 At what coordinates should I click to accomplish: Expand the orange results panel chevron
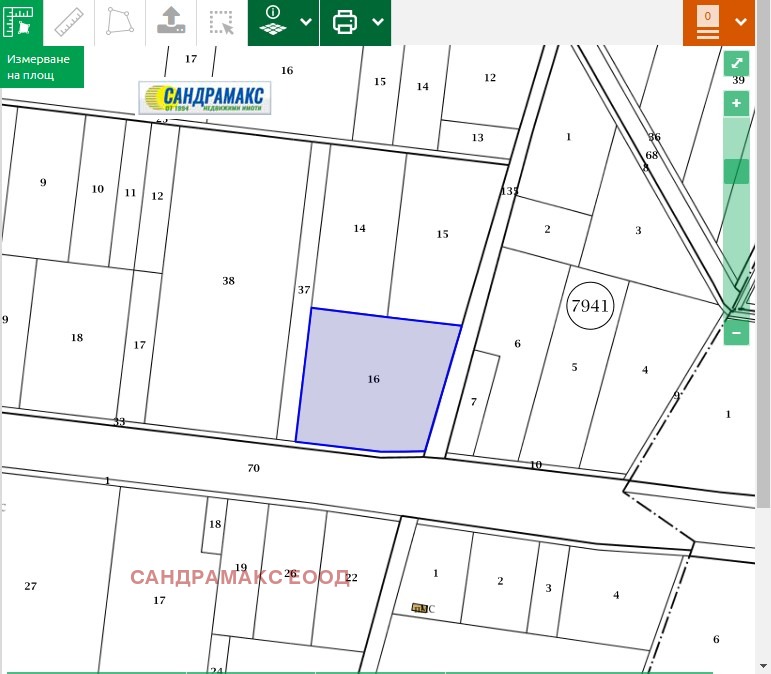(741, 22)
